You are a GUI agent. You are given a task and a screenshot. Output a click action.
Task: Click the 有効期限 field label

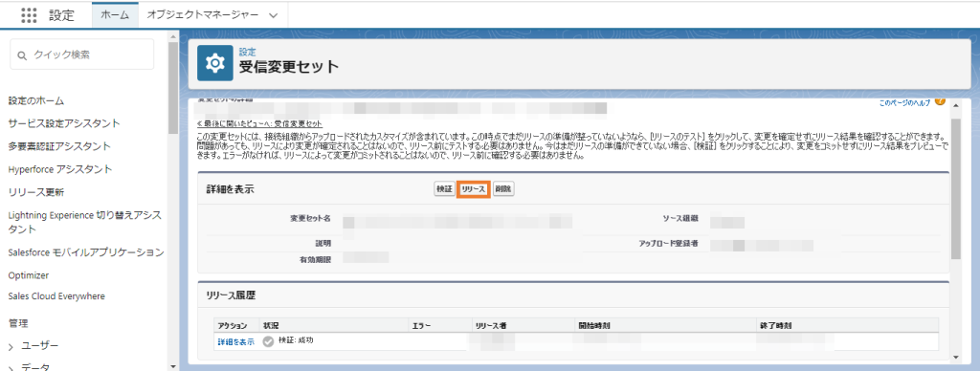pyautogui.click(x=316, y=259)
